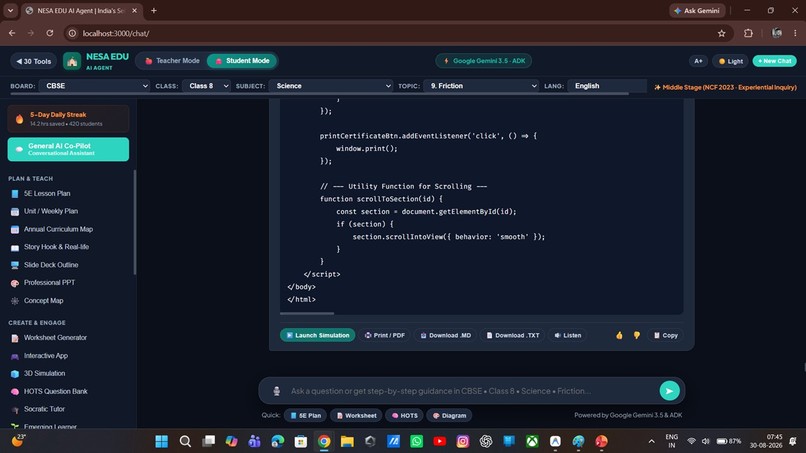Viewport: 806px width, 453px height.
Task: Click the Concept Map icon
Action: [x=15, y=301]
